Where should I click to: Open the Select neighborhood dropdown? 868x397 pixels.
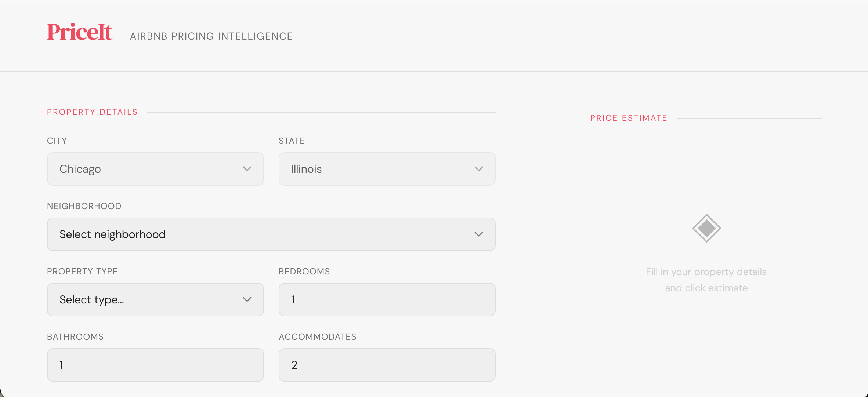coord(271,234)
